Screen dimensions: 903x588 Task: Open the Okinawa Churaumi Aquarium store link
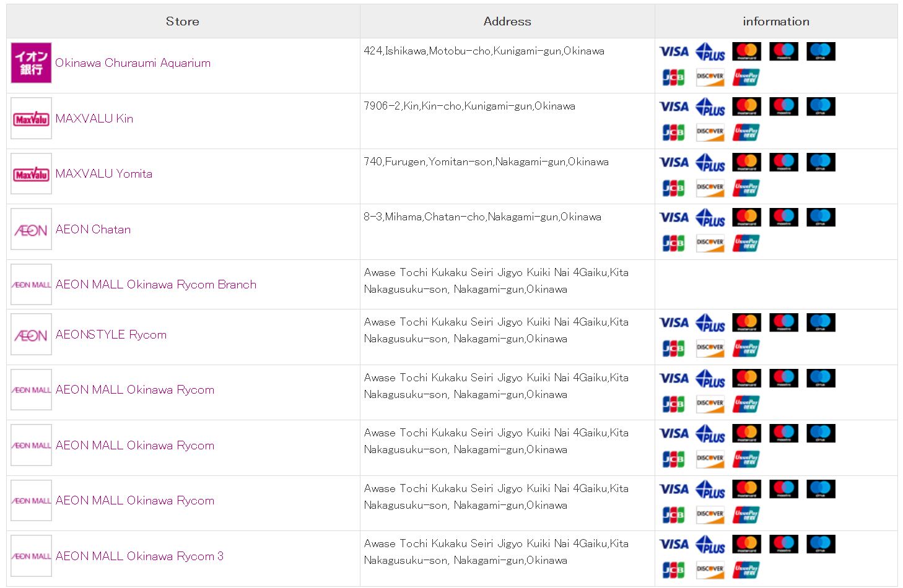click(x=133, y=63)
